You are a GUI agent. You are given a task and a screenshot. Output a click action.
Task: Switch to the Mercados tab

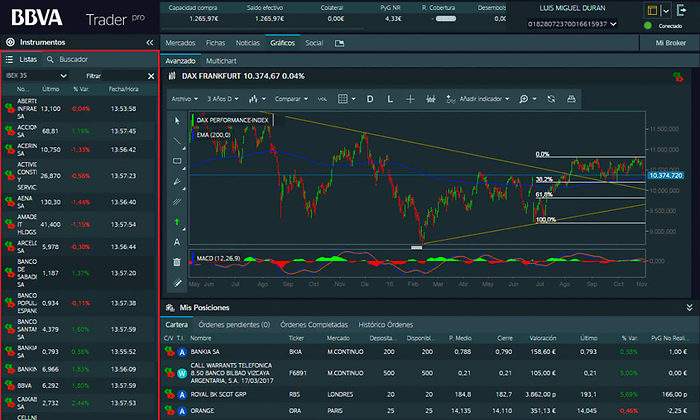tap(180, 43)
